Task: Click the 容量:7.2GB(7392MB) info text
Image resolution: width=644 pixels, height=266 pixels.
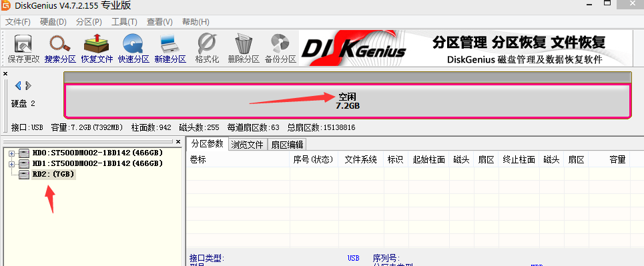Action: click(x=87, y=127)
